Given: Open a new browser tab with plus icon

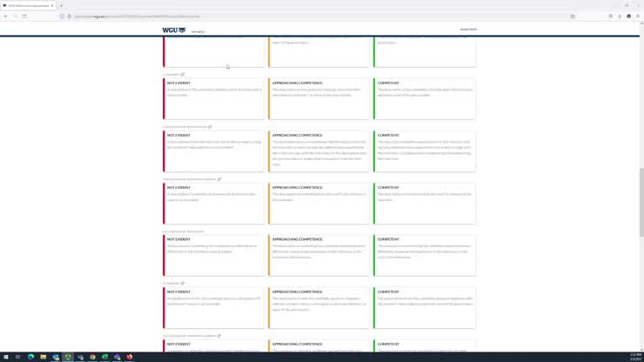Looking at the screenshot, I should point(61,5).
